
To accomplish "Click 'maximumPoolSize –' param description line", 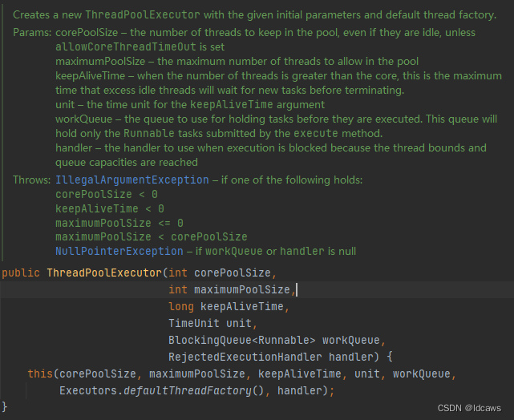I will [x=237, y=61].
